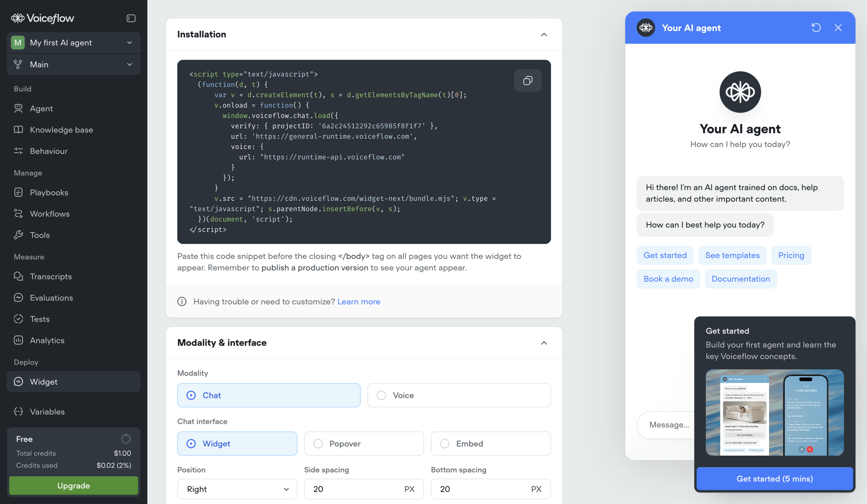The height and width of the screenshot is (504, 867).
Task: Click the Tests checkmark icon
Action: [18, 319]
